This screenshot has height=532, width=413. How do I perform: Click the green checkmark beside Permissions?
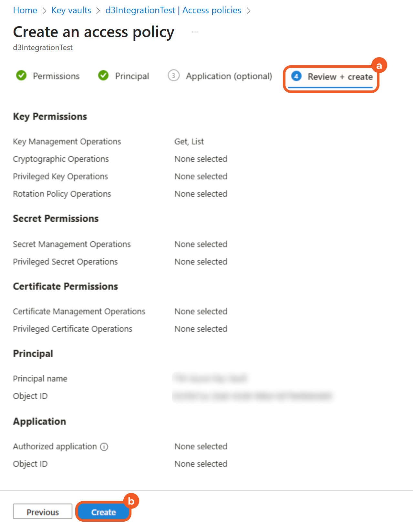21,76
